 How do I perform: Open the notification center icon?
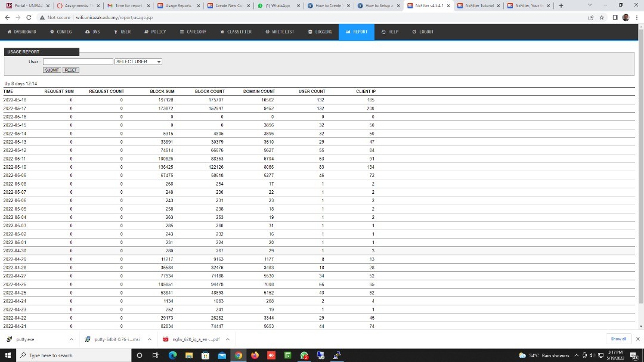coord(633,355)
